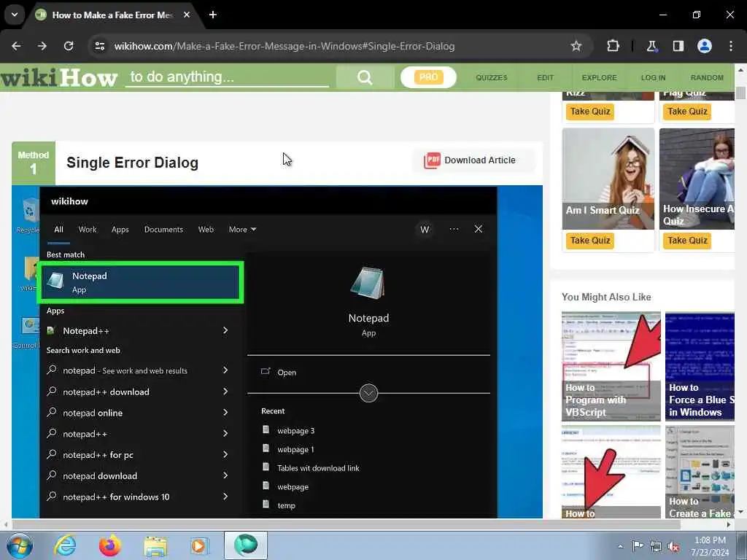Viewport: 747px width, 560px height.
Task: Click the Work tab in tutorial image
Action: 88,230
